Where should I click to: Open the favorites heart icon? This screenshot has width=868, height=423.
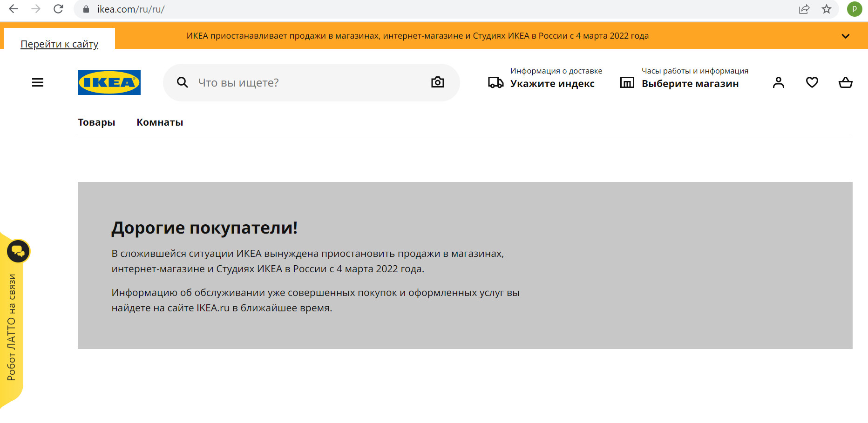(x=812, y=82)
